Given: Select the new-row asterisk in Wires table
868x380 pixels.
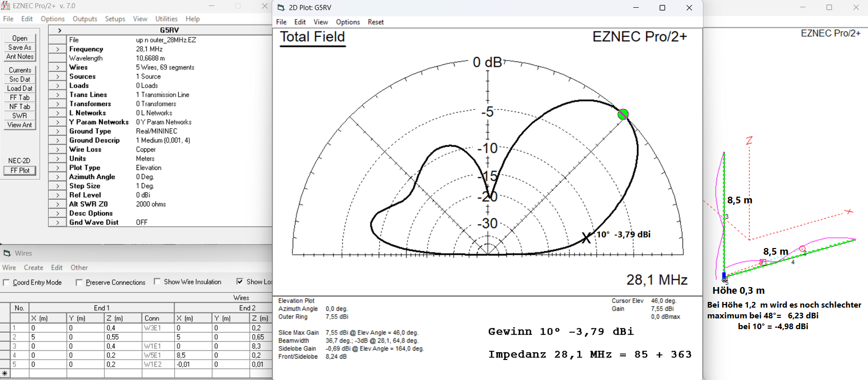Looking at the screenshot, I should click(5, 373).
